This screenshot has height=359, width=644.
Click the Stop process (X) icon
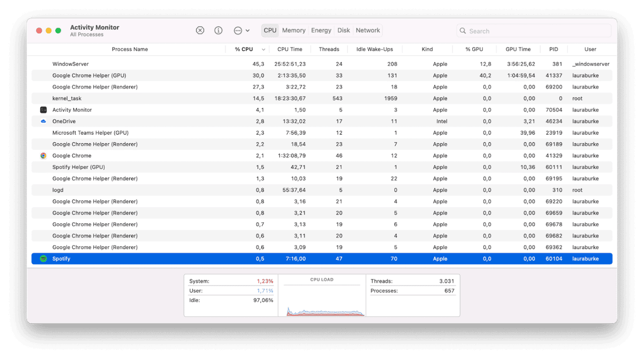(200, 30)
